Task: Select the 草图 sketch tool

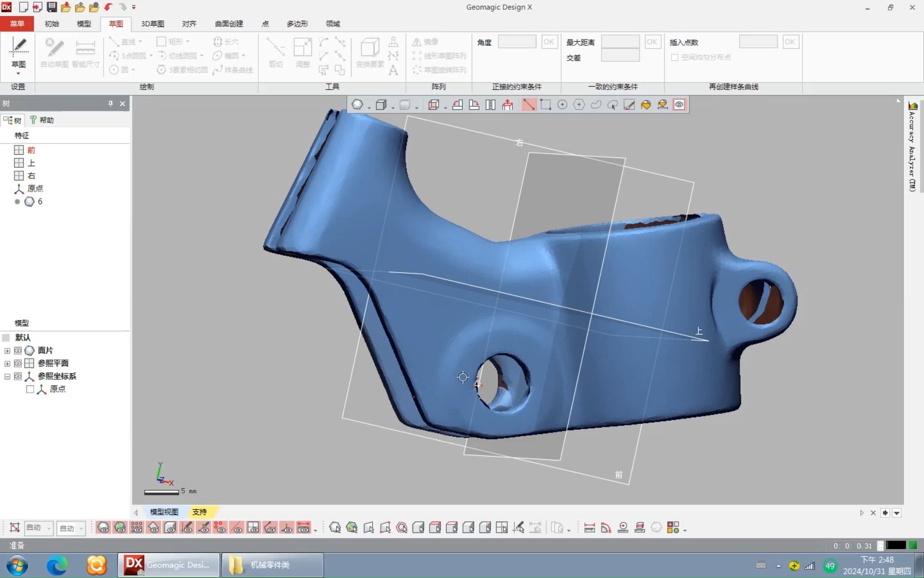Action: click(x=18, y=54)
